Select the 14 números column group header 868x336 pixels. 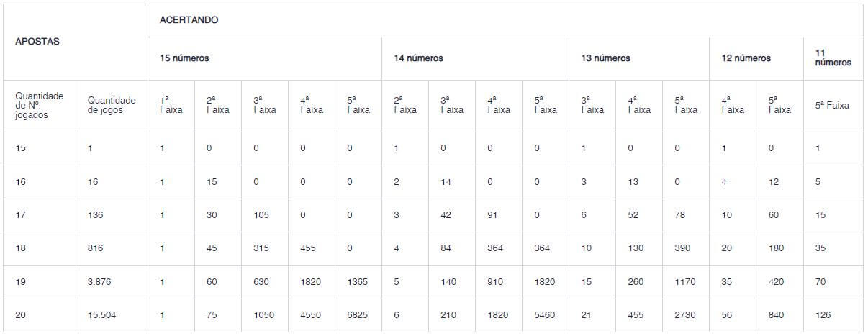pos(418,58)
